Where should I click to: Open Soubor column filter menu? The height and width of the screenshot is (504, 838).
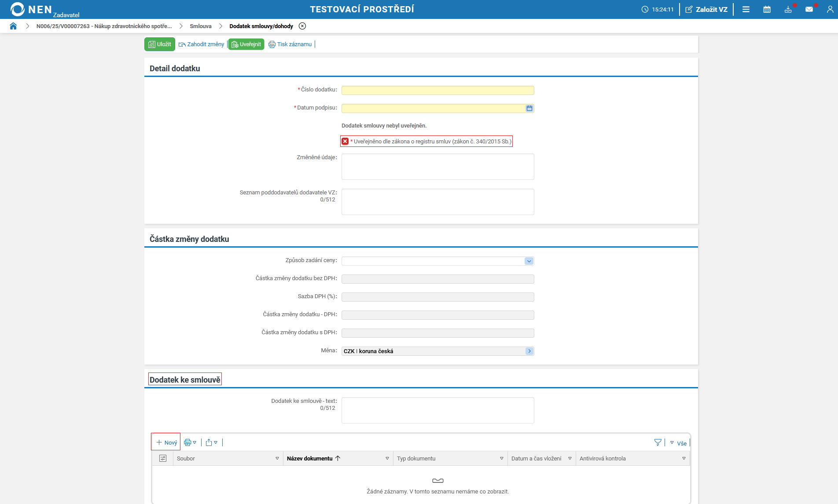[x=277, y=458]
